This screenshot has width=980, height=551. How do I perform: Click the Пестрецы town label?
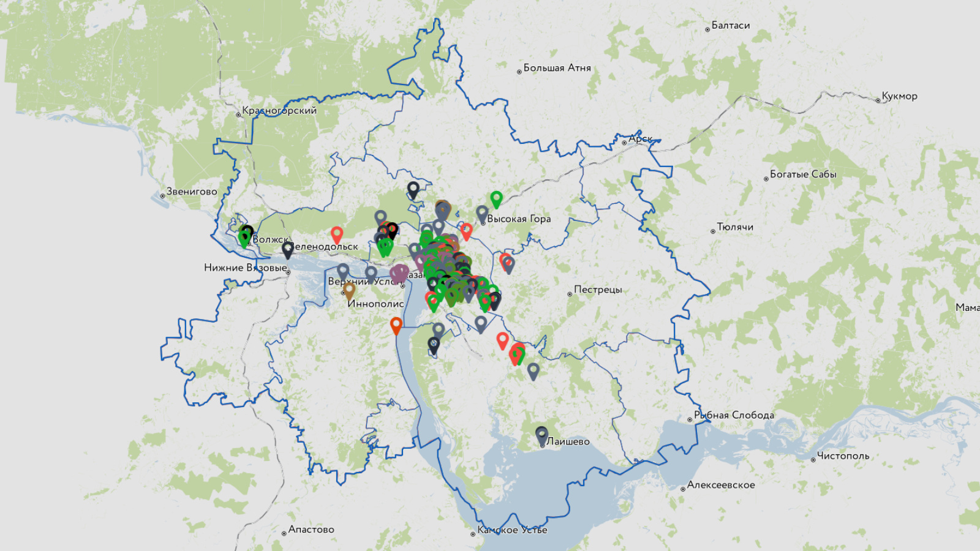[x=597, y=290]
